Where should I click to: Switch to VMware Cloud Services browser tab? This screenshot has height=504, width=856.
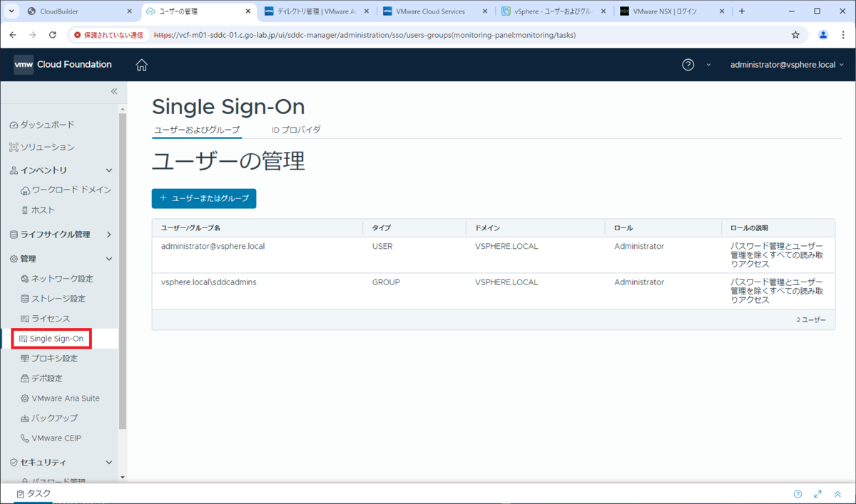(435, 11)
